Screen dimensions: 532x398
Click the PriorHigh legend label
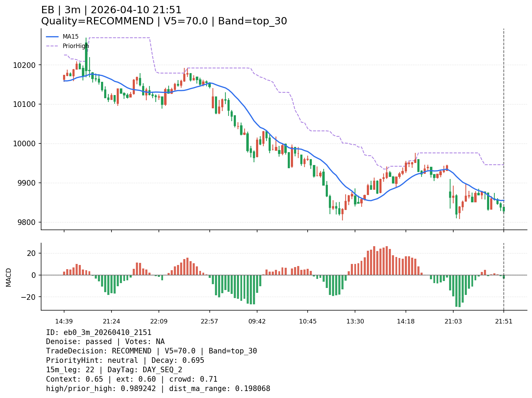click(x=76, y=46)
